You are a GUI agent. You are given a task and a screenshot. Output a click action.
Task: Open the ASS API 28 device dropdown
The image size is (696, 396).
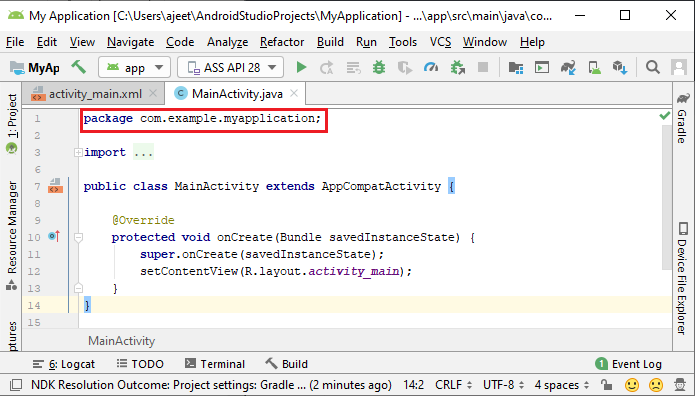click(230, 68)
